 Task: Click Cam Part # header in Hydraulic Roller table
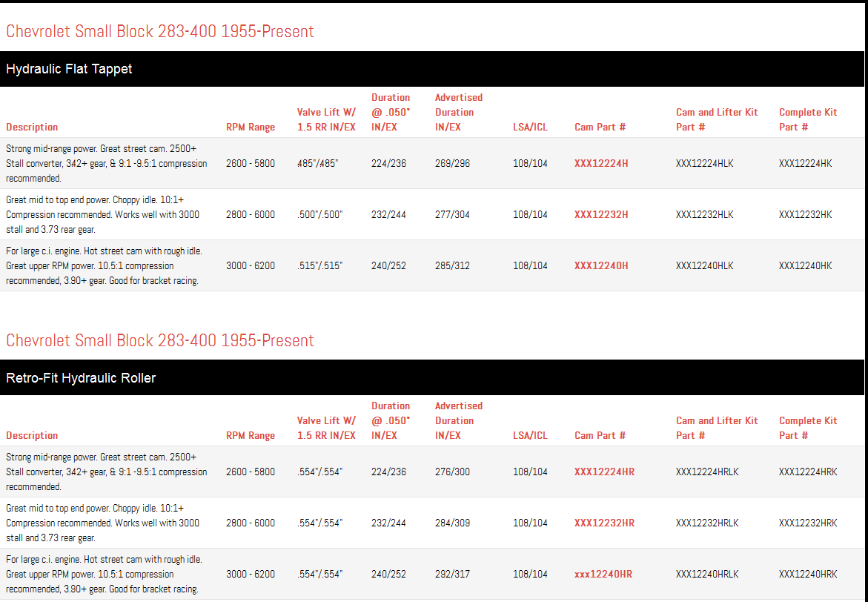point(600,435)
